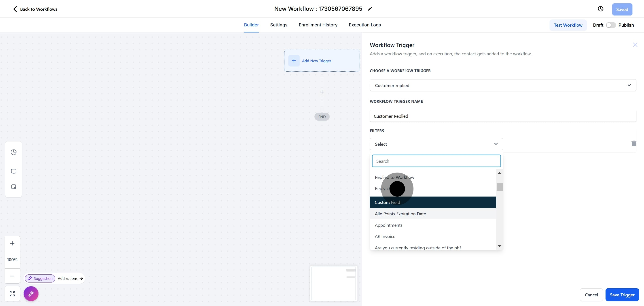644x306 pixels.
Task: Select Alle Points Expiration Date option
Action: [433, 214]
